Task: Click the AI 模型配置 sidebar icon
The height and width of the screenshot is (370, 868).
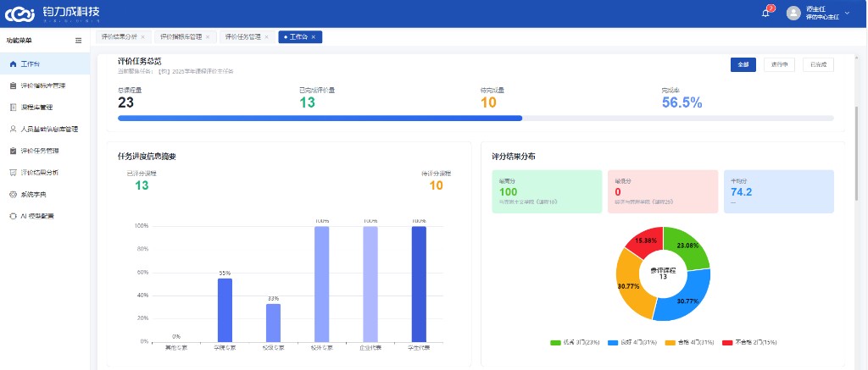Action: coord(14,216)
